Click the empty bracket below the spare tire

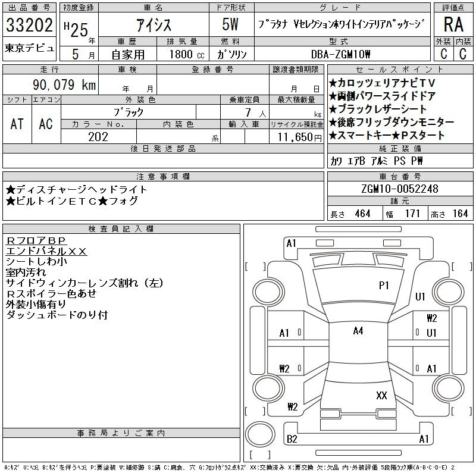pos(260,455)
